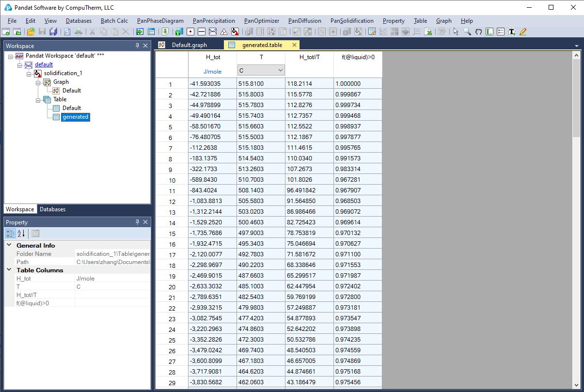This screenshot has width=584, height=392.
Task: Toggle categorized view in Property panel
Action: tap(10, 233)
